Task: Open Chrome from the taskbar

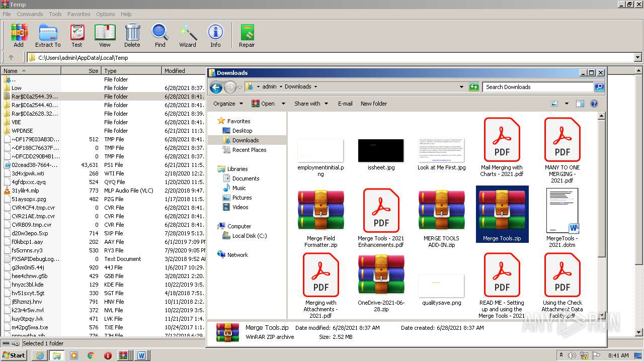Action: tap(91, 355)
